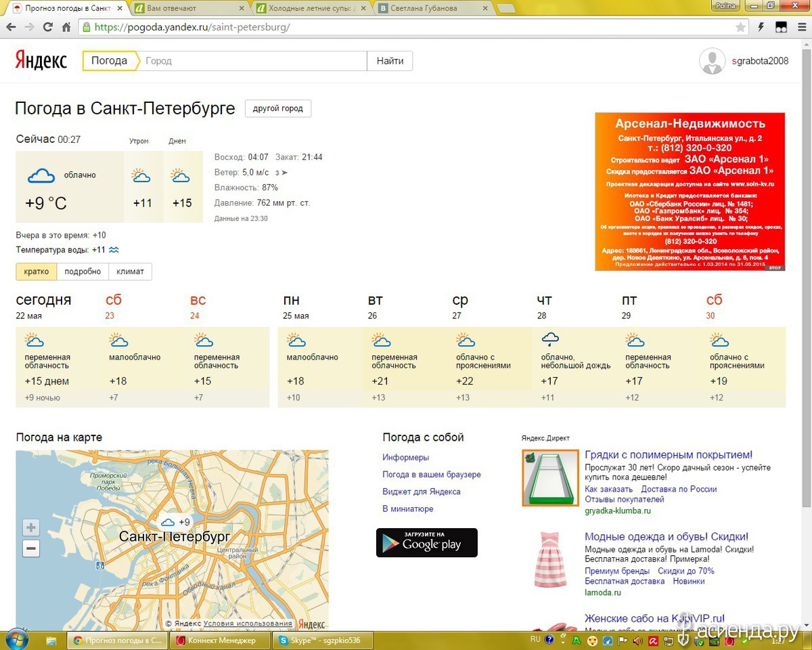
Task: Select the 'кратко' forecast view
Action: (x=37, y=272)
